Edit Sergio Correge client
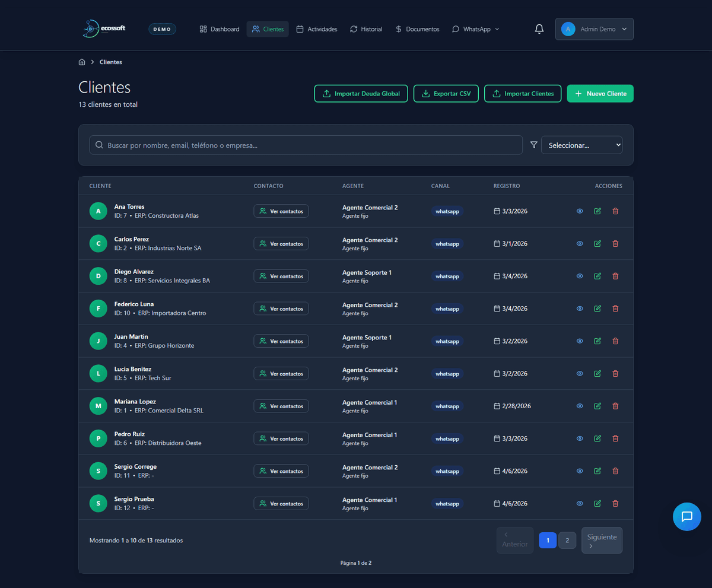Image resolution: width=712 pixels, height=588 pixels. (x=597, y=471)
